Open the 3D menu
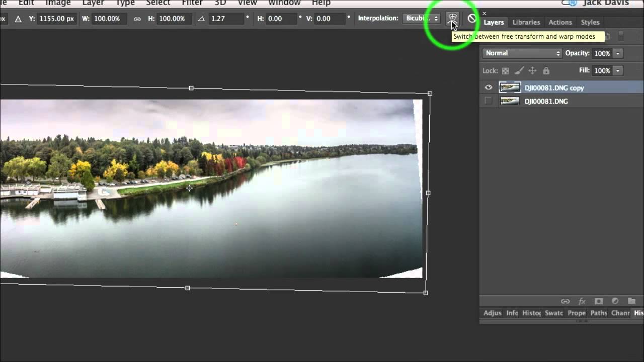The height and width of the screenshot is (362, 644). tap(220, 3)
